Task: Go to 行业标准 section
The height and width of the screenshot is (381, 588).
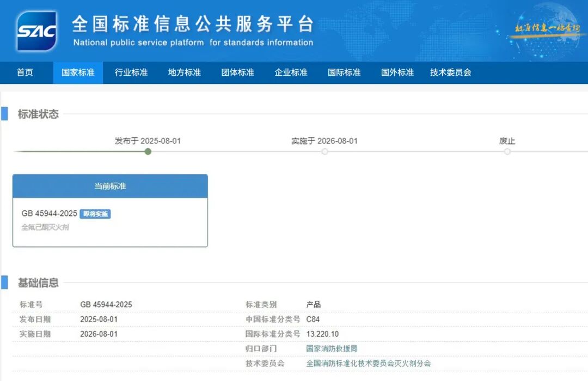Action: pyautogui.click(x=131, y=72)
